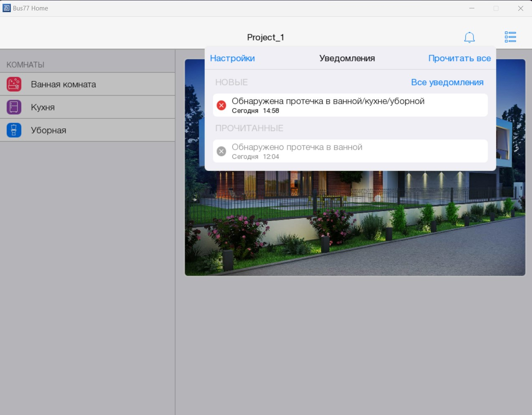Click the Project_1 title
Screen dimensions: 532x415
pos(265,38)
